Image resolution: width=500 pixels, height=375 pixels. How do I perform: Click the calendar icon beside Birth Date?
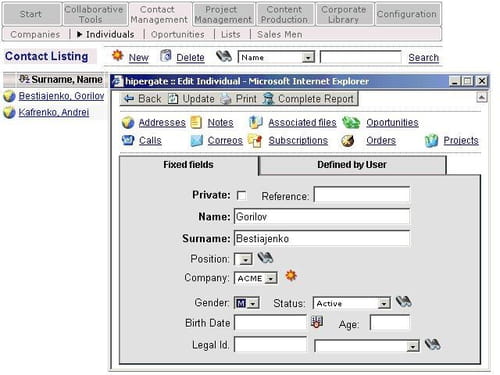pyautogui.click(x=317, y=322)
